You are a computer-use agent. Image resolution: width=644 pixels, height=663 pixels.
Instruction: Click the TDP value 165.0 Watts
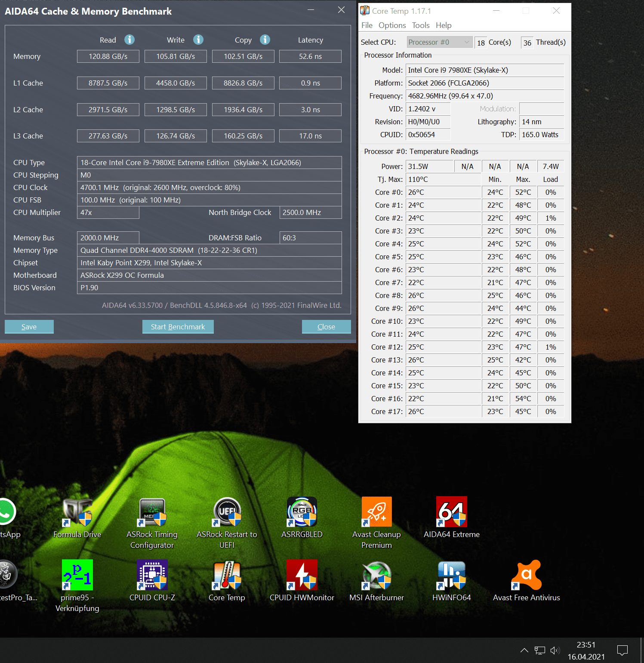pos(542,135)
